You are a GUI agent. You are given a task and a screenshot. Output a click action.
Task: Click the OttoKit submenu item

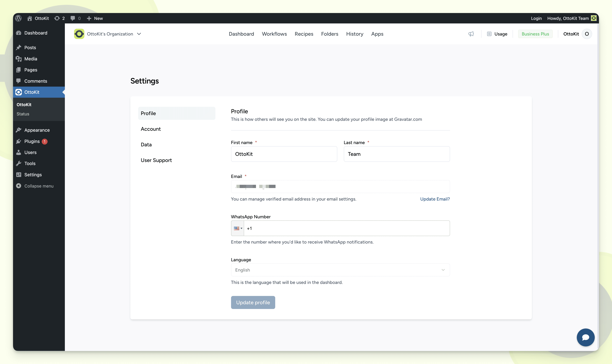click(x=24, y=105)
